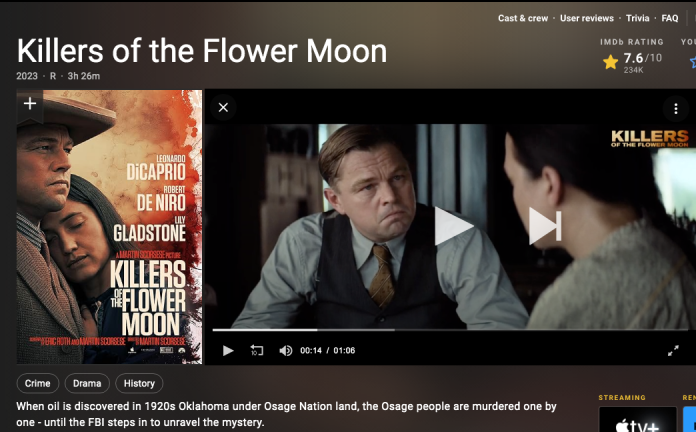Open the FAQ link
Image resolution: width=696 pixels, height=432 pixels.
tap(669, 18)
